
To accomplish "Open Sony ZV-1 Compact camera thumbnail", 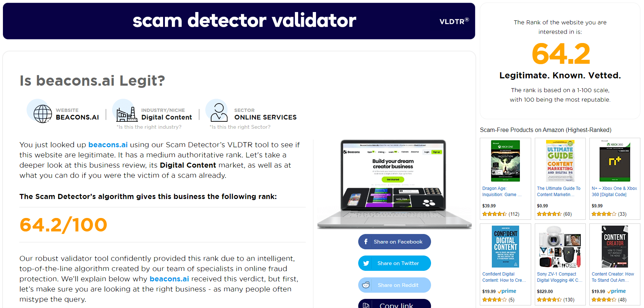I will click(x=560, y=247).
